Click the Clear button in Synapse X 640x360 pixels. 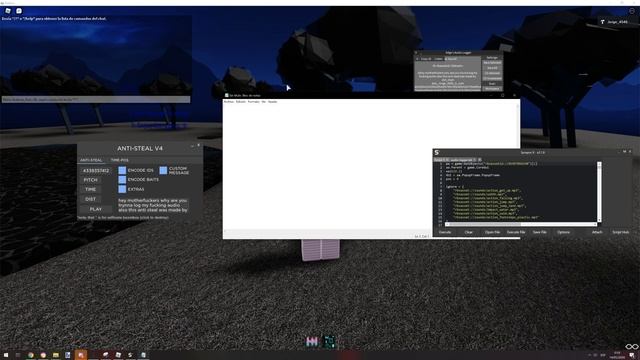469,232
